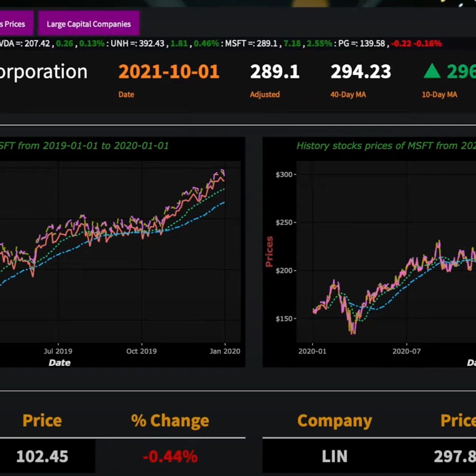
Task: Click the $300 y-axis label
Action: pos(284,175)
